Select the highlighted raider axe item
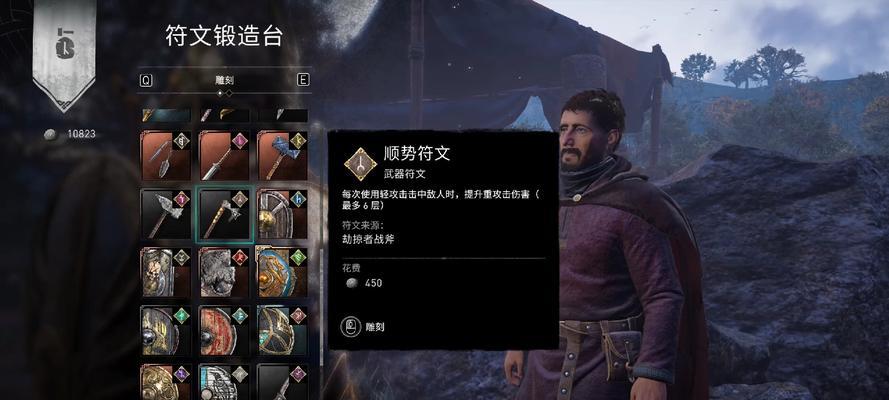Image resolution: width=889 pixels, height=400 pixels. [x=225, y=215]
